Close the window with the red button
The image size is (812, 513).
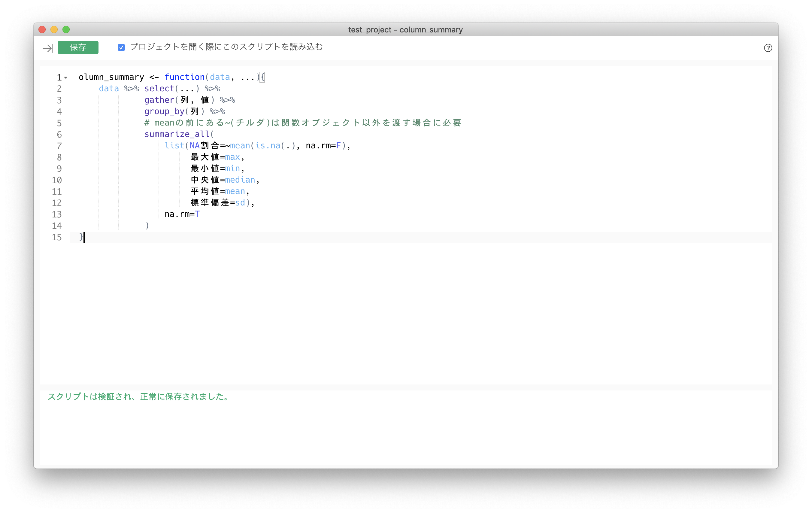[42, 30]
